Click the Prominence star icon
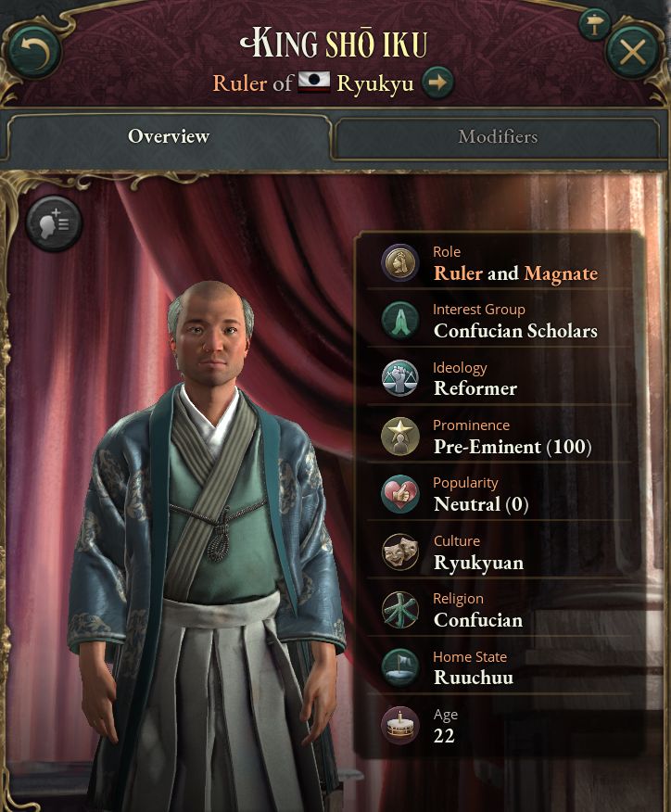Screen dimensions: 671x812 pyautogui.click(x=399, y=436)
